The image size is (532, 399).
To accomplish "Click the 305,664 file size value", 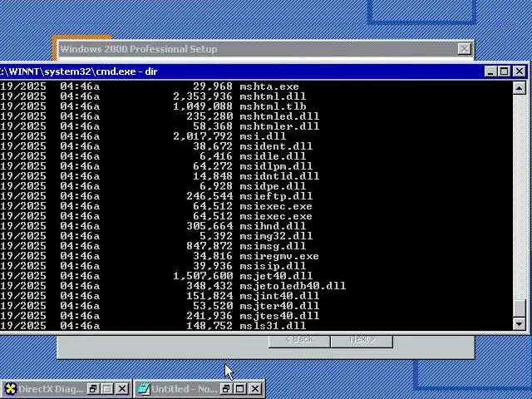I will pyautogui.click(x=209, y=226).
